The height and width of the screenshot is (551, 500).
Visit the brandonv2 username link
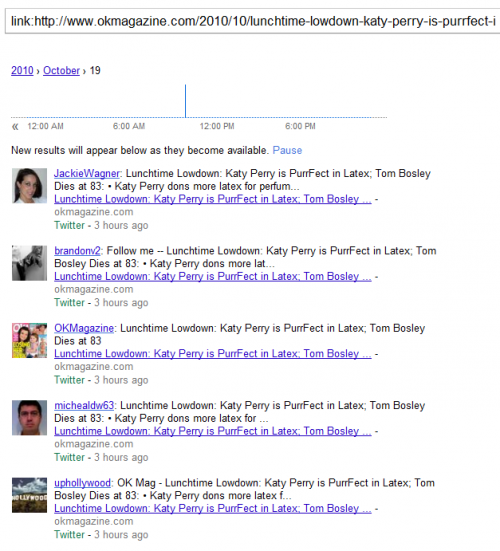click(x=77, y=251)
